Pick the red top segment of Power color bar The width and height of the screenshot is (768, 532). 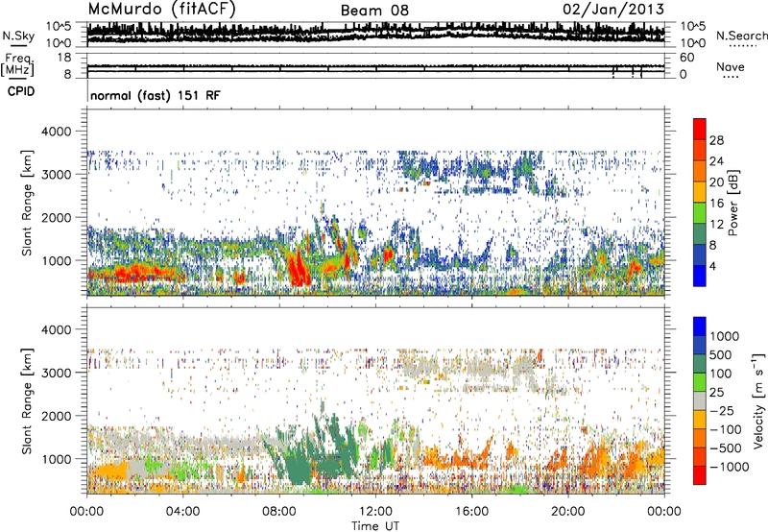[x=700, y=129]
